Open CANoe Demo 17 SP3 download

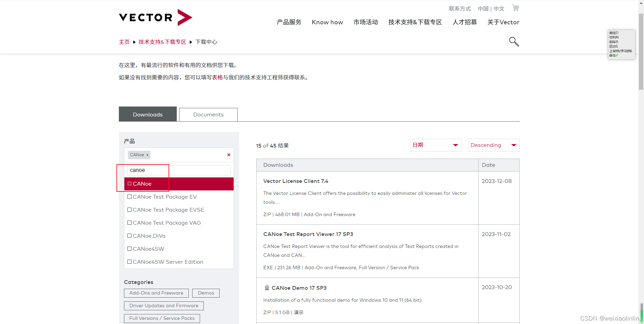(299, 288)
